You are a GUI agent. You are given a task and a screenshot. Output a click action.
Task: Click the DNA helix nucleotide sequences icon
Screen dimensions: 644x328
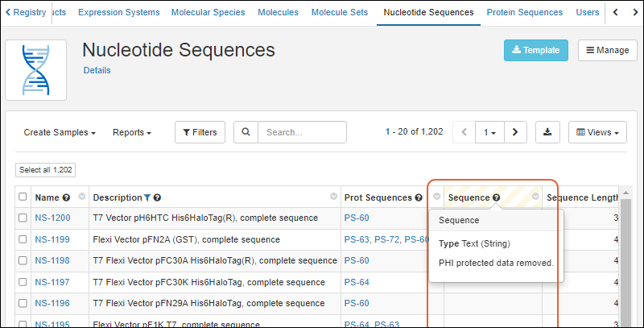pyautogui.click(x=35, y=70)
